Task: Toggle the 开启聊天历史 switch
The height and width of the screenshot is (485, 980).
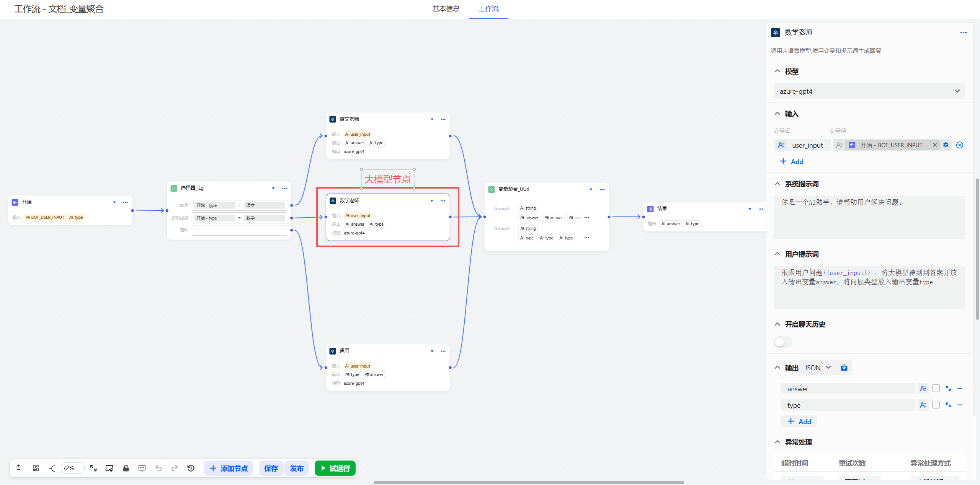Action: (x=782, y=342)
